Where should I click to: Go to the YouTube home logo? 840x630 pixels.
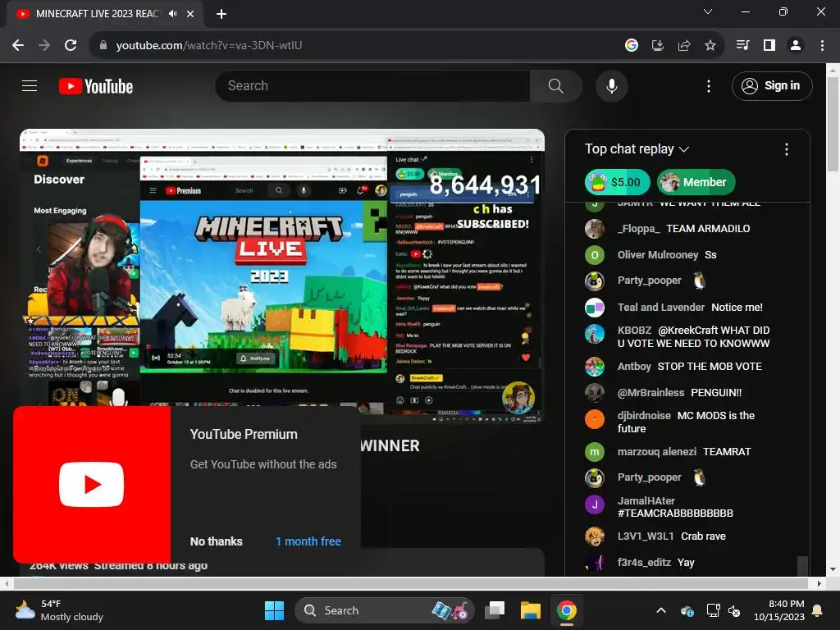[96, 86]
